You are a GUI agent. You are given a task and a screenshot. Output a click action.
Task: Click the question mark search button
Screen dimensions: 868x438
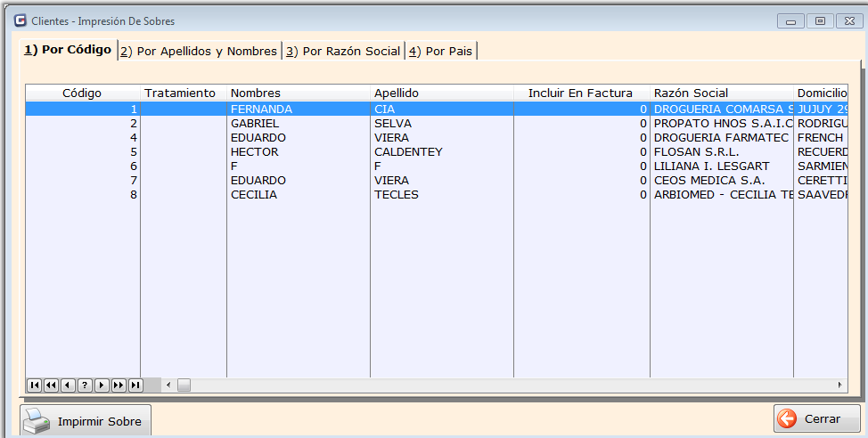pos(85,385)
